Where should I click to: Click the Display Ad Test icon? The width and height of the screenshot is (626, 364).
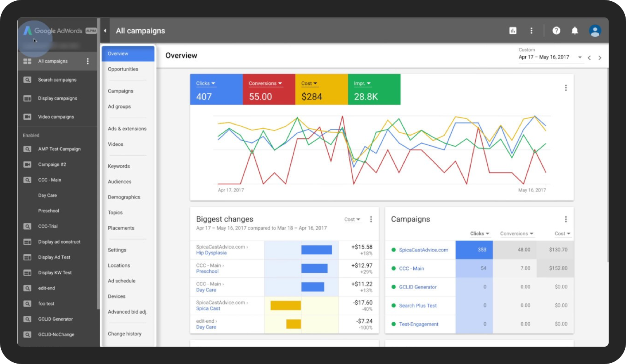pos(27,257)
